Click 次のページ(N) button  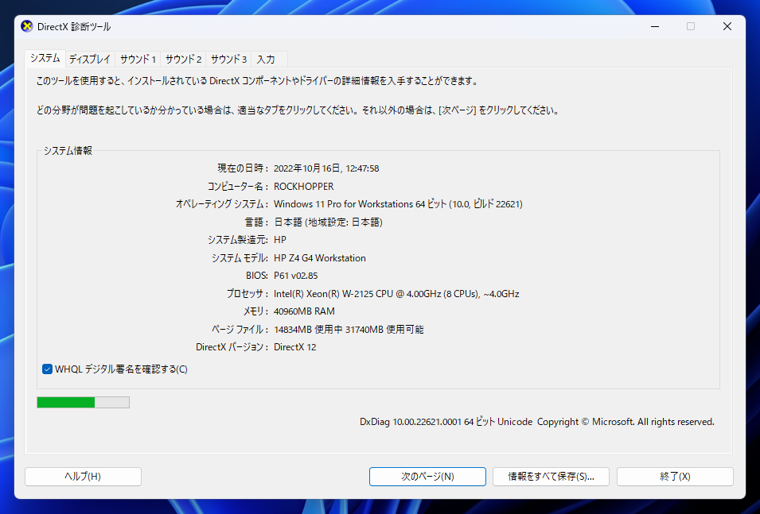[428, 477]
